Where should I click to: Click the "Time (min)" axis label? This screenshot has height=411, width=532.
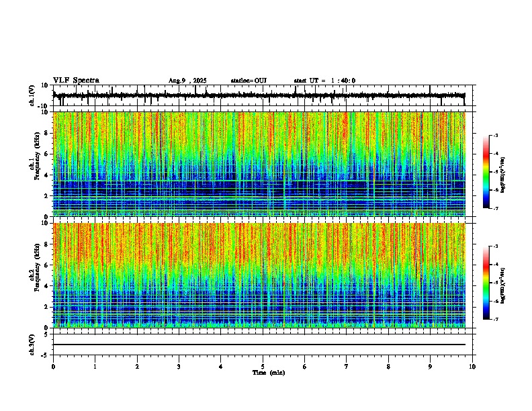(x=269, y=373)
